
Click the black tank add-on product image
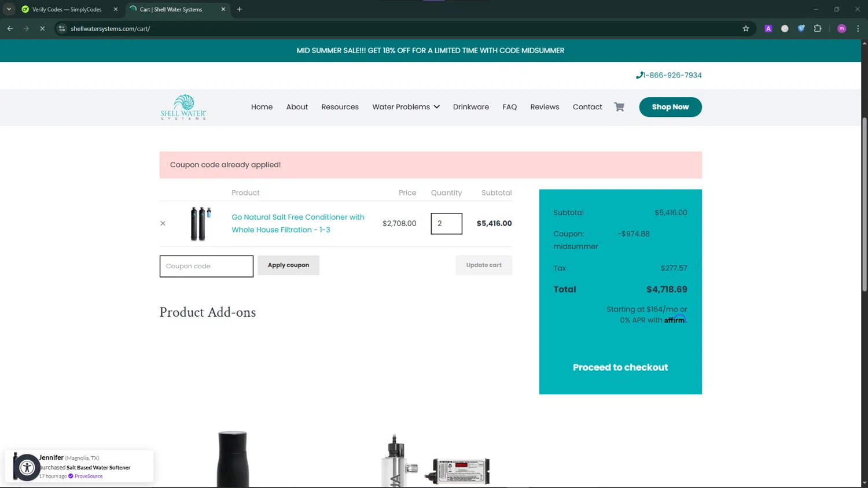[233, 459]
